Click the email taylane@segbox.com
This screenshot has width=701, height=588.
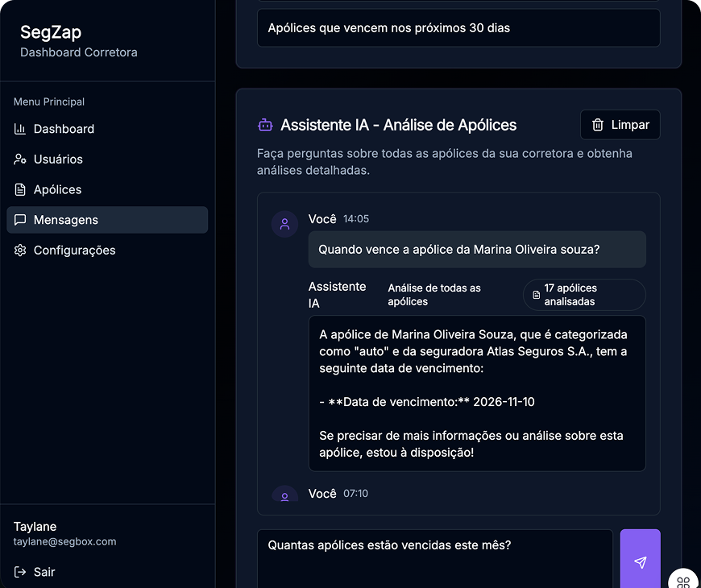[x=64, y=541]
